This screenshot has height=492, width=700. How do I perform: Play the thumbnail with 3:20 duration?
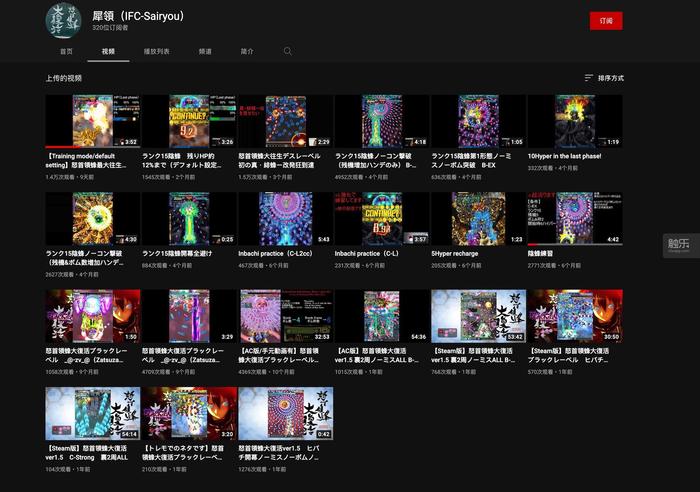tap(189, 413)
